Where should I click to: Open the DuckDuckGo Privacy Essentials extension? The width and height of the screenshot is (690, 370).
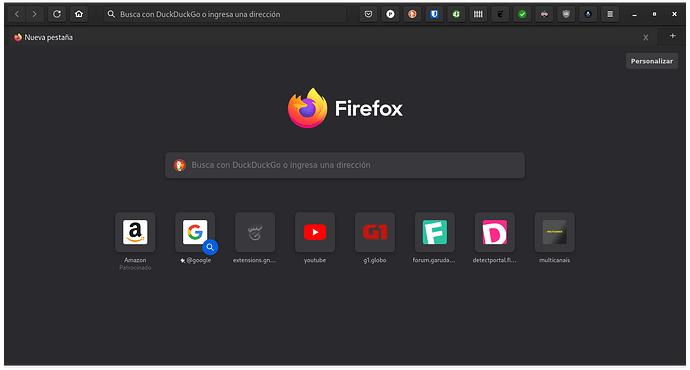pos(412,14)
